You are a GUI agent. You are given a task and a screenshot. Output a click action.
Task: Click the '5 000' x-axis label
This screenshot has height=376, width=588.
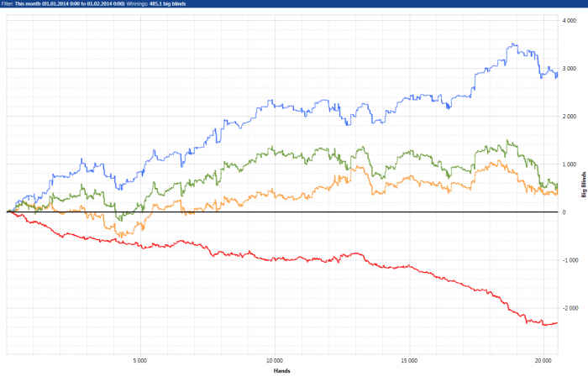coord(140,361)
